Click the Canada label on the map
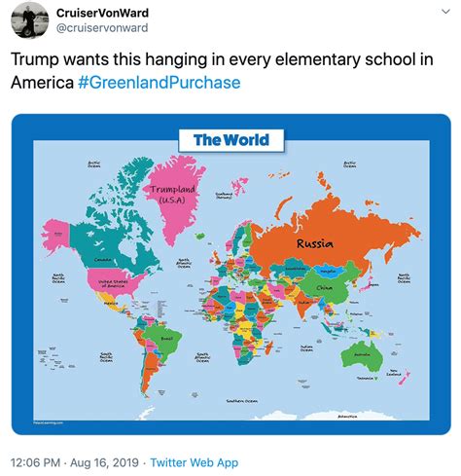This screenshot has height=476, width=461. pos(103,260)
